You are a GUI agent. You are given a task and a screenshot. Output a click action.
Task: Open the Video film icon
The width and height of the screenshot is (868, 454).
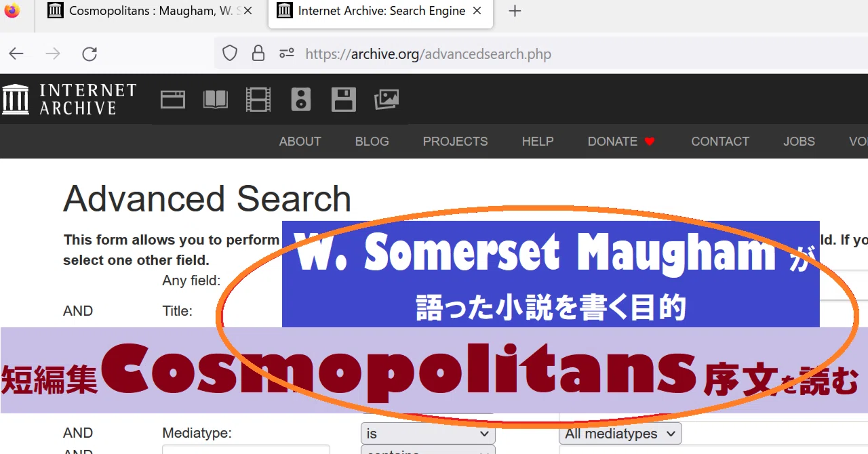pyautogui.click(x=258, y=100)
